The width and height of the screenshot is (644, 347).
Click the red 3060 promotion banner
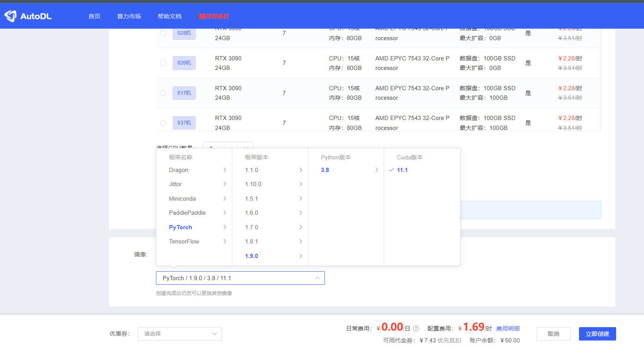coord(213,16)
